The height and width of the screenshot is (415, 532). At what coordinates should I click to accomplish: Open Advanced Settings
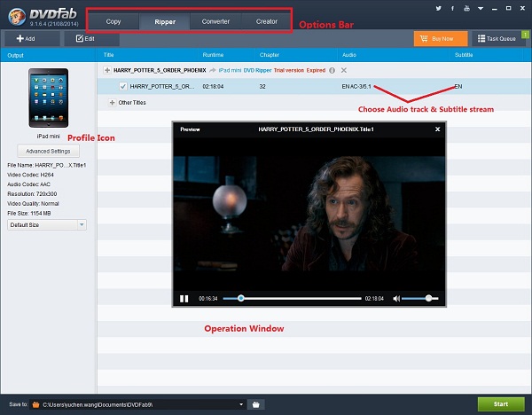point(48,151)
